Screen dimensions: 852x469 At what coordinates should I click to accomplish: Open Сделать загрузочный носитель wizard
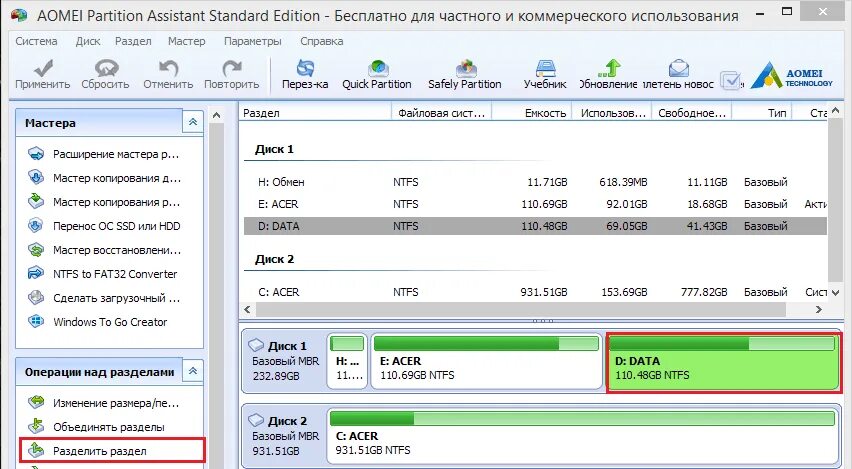pos(104,298)
